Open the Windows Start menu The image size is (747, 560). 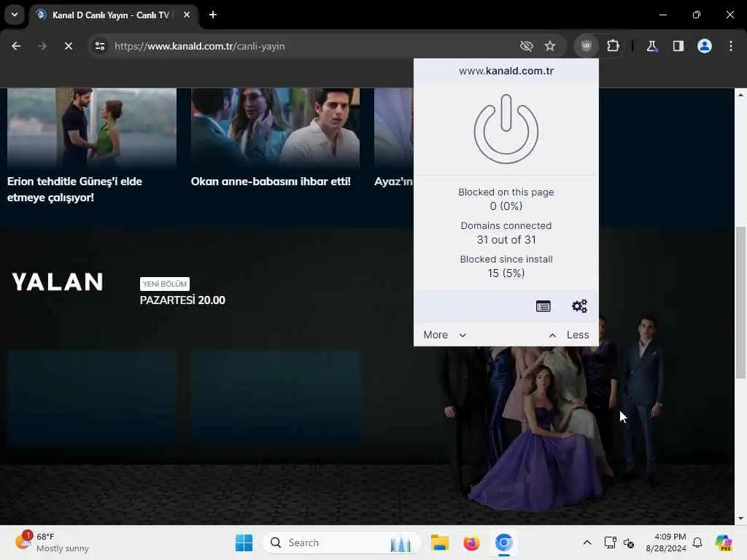coord(244,542)
